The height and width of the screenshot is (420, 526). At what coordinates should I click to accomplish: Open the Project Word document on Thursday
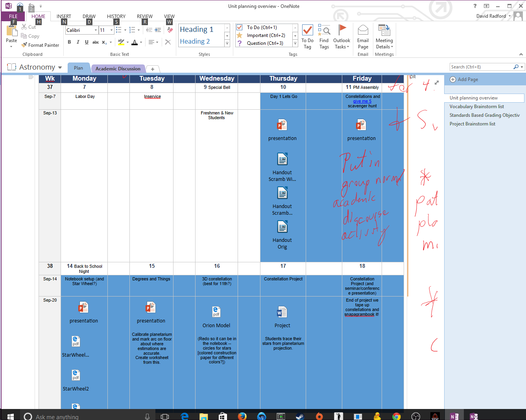pyautogui.click(x=282, y=312)
